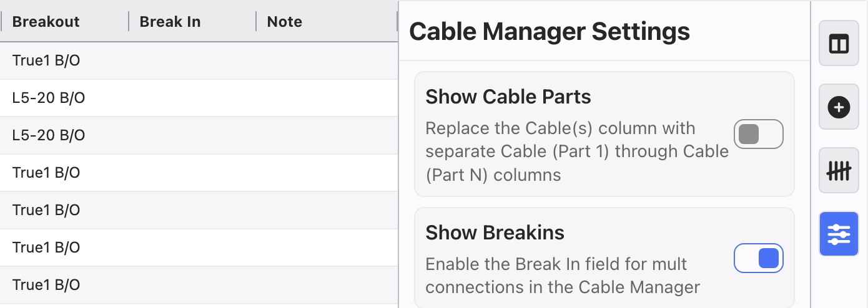Click the Note column header
Viewport: 868px width, 308px height.
[284, 22]
